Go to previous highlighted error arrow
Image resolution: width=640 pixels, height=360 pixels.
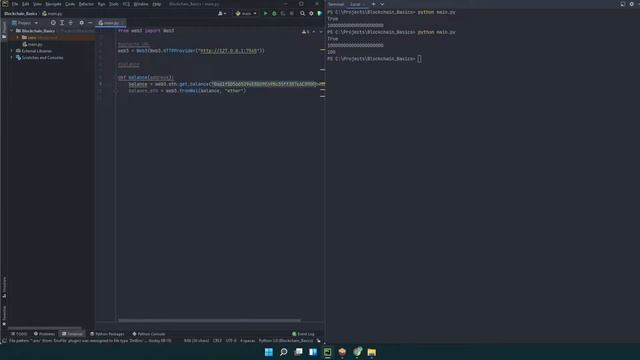314,31
